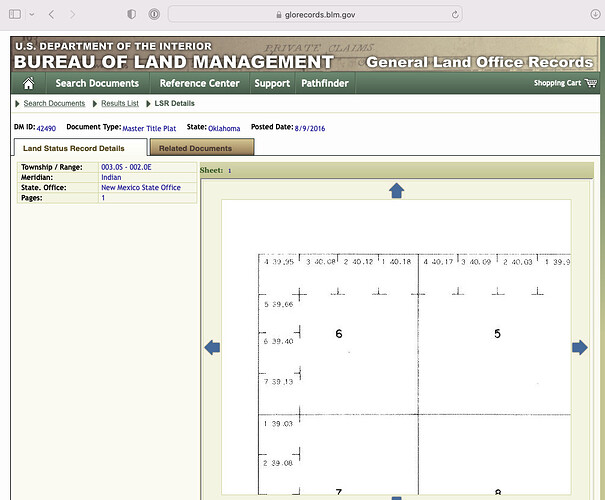605x500 pixels.
Task: Open the Search Documents menu
Action: [x=97, y=83]
